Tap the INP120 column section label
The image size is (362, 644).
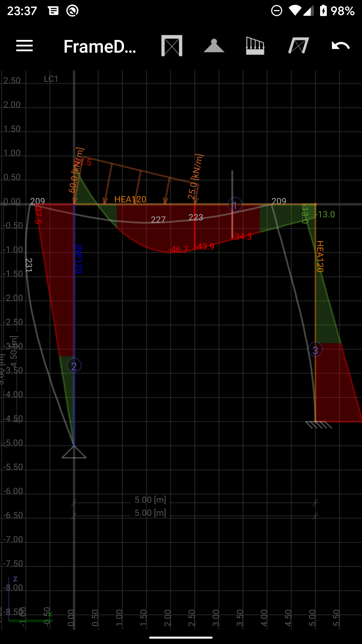pyautogui.click(x=78, y=259)
